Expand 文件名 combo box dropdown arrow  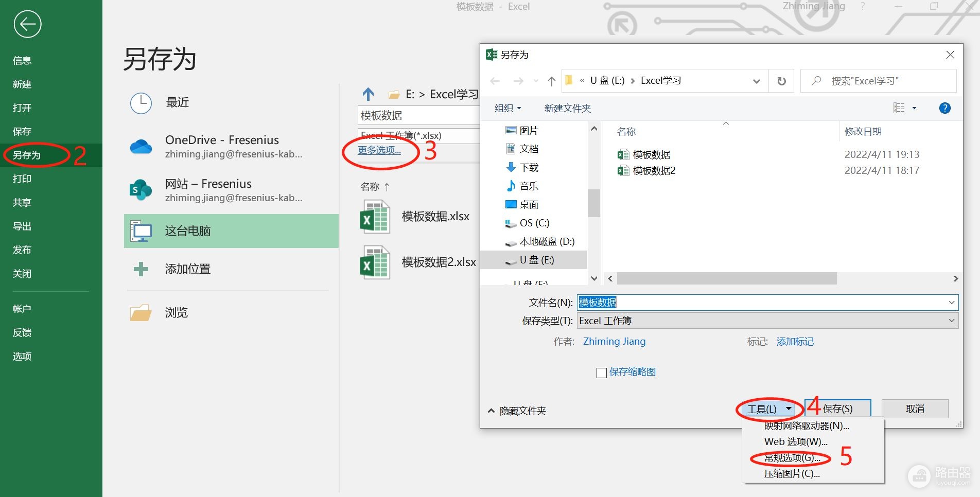(x=952, y=303)
